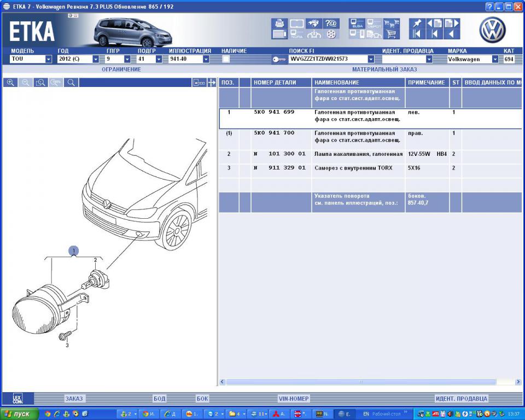Toggle the НАЛИЧИЕ checkbox
Image resolution: width=525 pixels, height=420 pixels.
click(226, 59)
